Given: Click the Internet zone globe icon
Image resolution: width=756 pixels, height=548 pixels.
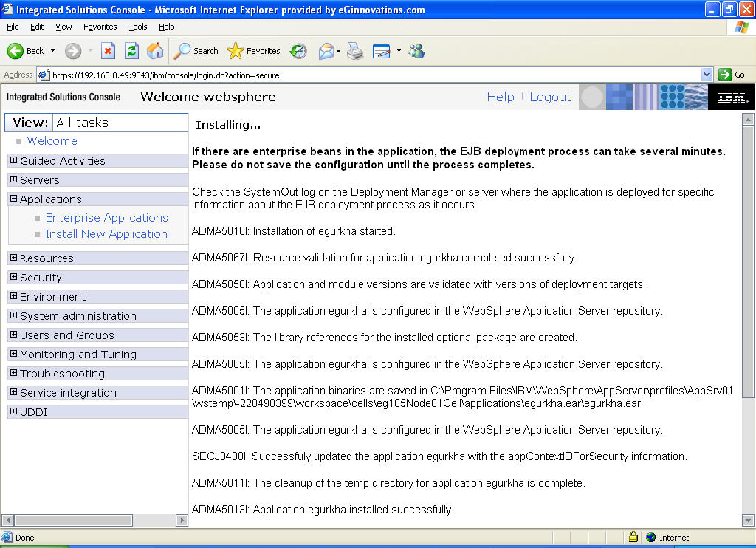Looking at the screenshot, I should pyautogui.click(x=650, y=537).
